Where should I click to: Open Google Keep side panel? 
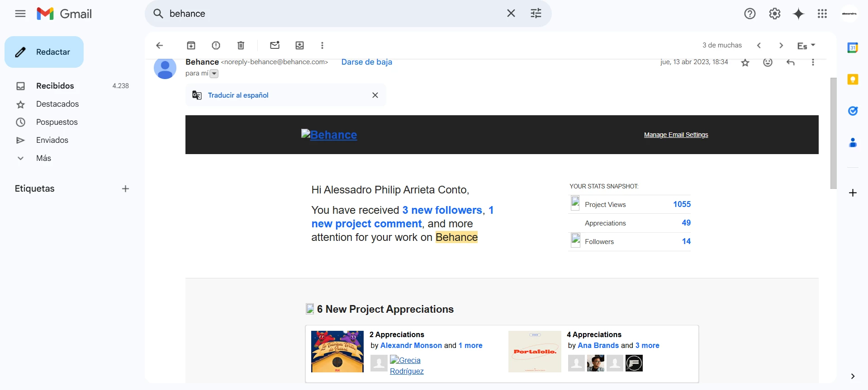(x=853, y=80)
